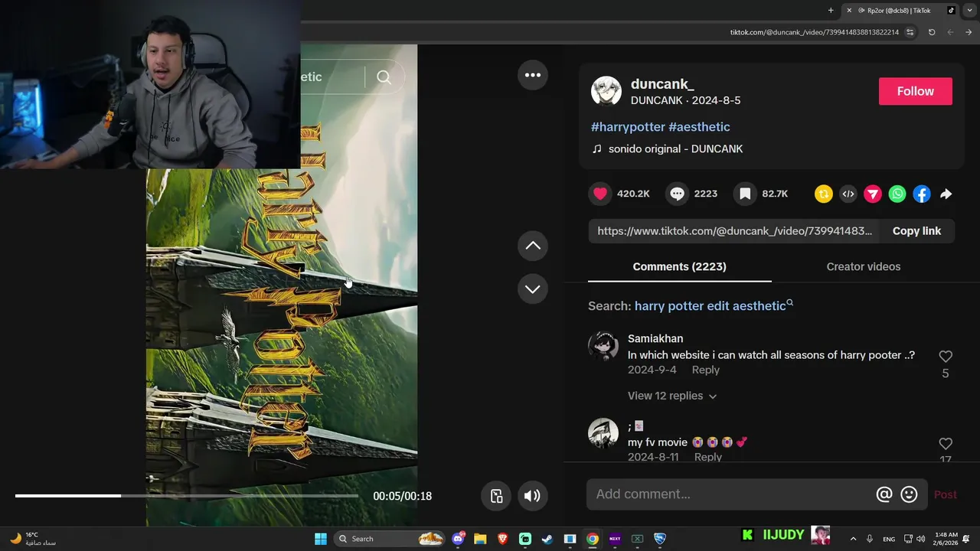Click duncank_ profile avatar
Image resolution: width=980 pixels, height=551 pixels.
point(606,91)
